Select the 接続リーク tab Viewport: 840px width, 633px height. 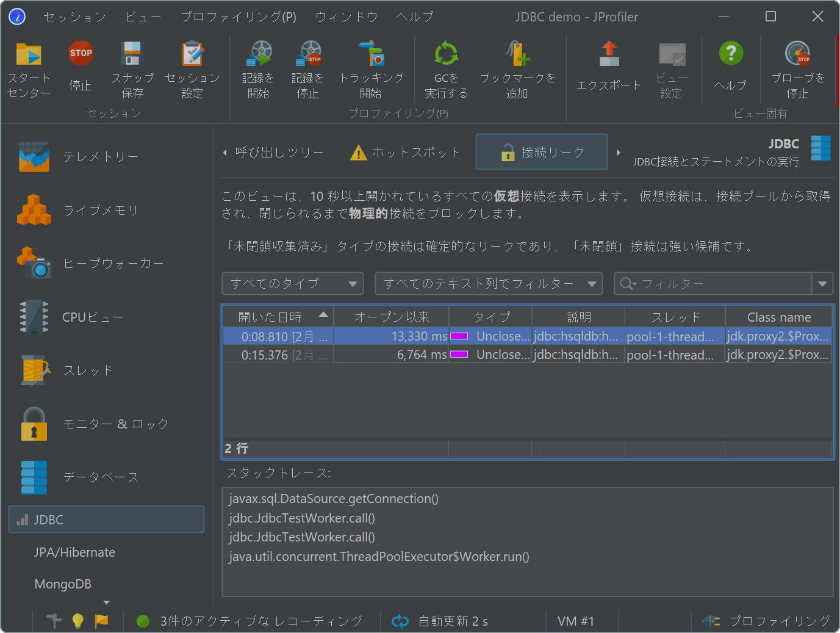click(542, 152)
